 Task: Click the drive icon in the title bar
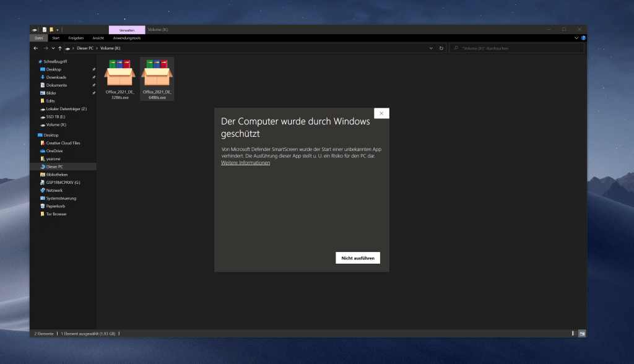pyautogui.click(x=35, y=30)
